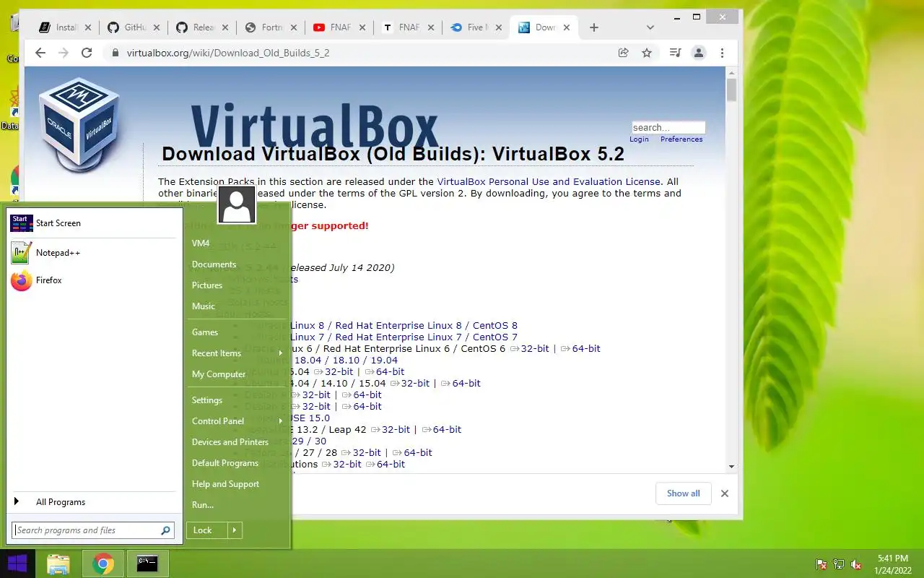Click Show all downloads button
Screen dimensions: 924x578
click(683, 493)
